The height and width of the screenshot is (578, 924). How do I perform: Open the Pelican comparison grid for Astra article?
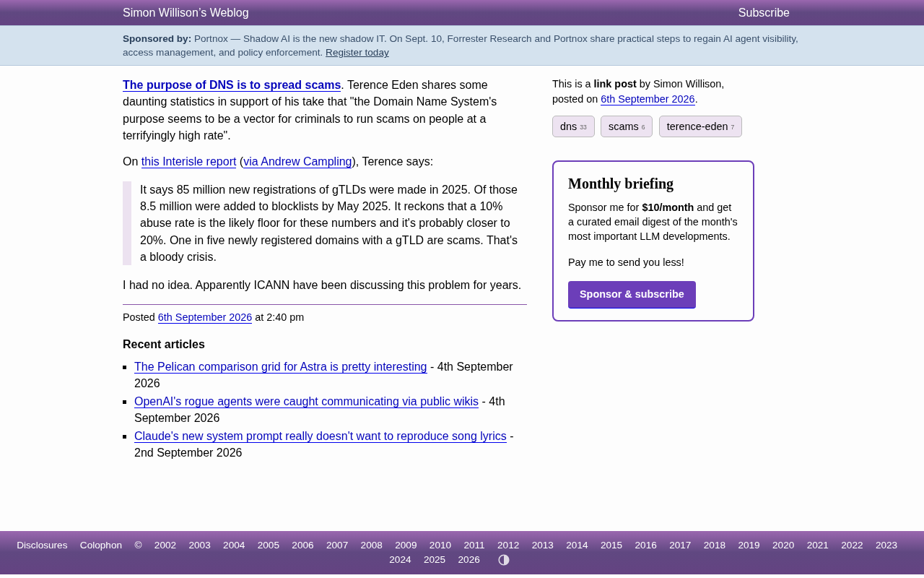tap(281, 367)
